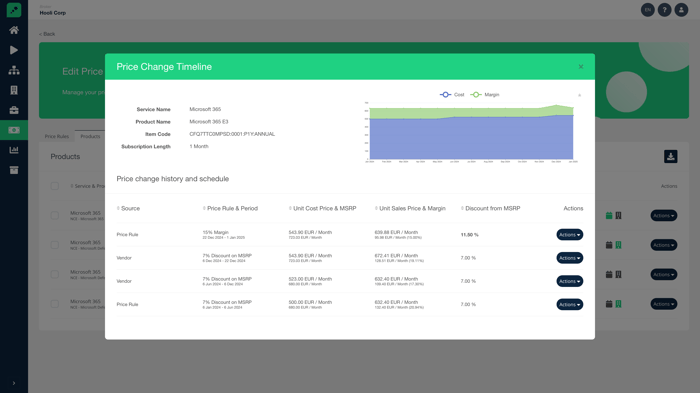Sort by Unit Cost Price & MSRP column
This screenshot has width=700, height=393.
322,209
